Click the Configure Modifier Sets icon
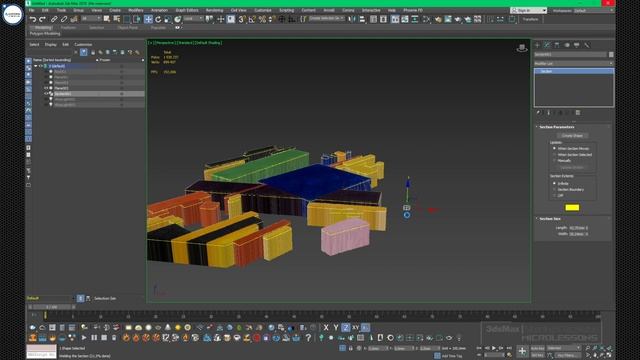This screenshot has height=360, width=640. (578, 113)
